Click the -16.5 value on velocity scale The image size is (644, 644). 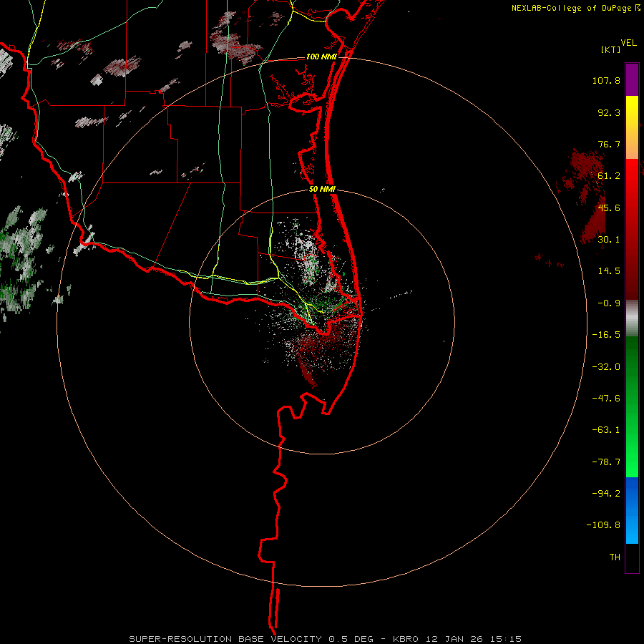coord(606,335)
